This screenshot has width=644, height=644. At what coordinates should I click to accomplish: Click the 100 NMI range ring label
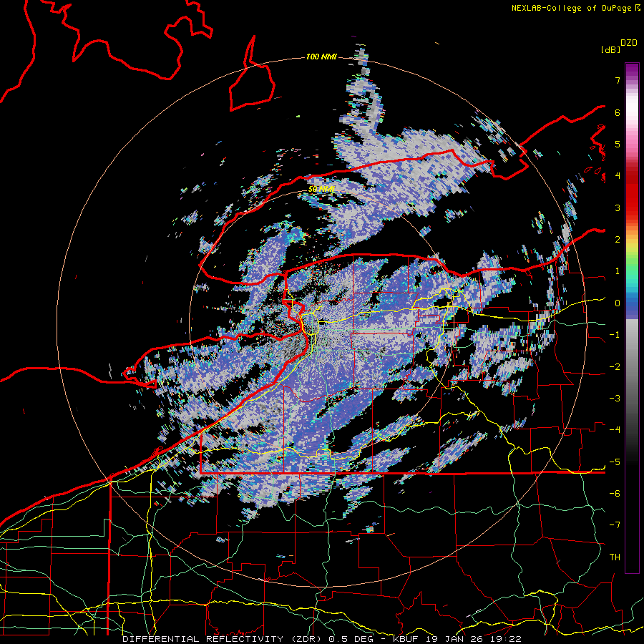(321, 57)
